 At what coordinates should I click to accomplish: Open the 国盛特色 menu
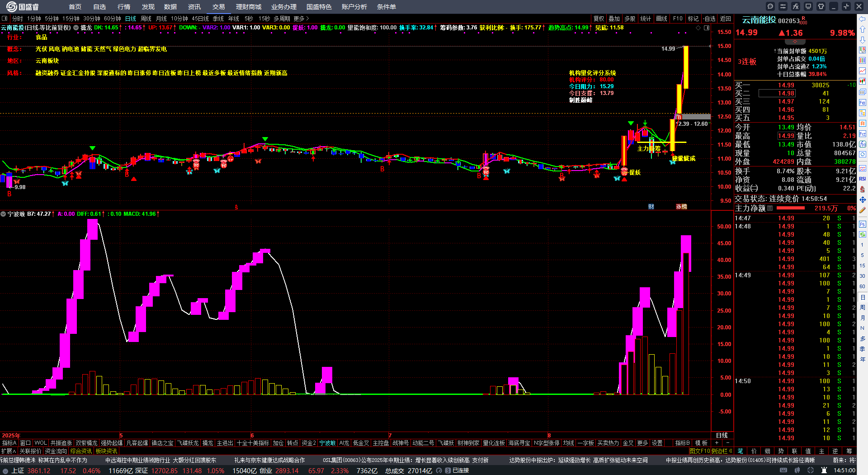[x=319, y=7]
